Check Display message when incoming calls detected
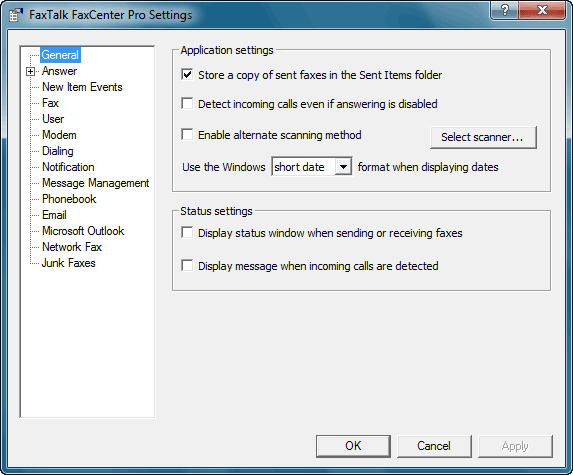This screenshot has width=573, height=475. point(187,265)
